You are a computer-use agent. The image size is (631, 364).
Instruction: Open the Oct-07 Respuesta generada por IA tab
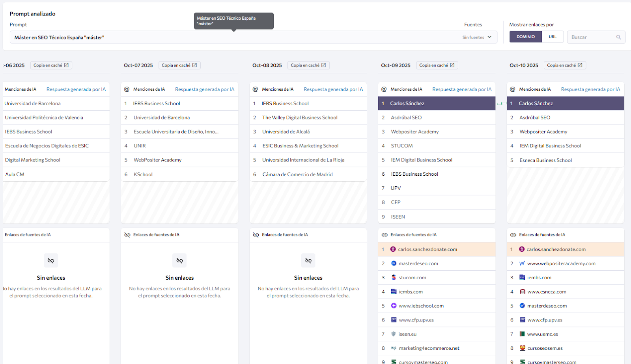point(204,89)
